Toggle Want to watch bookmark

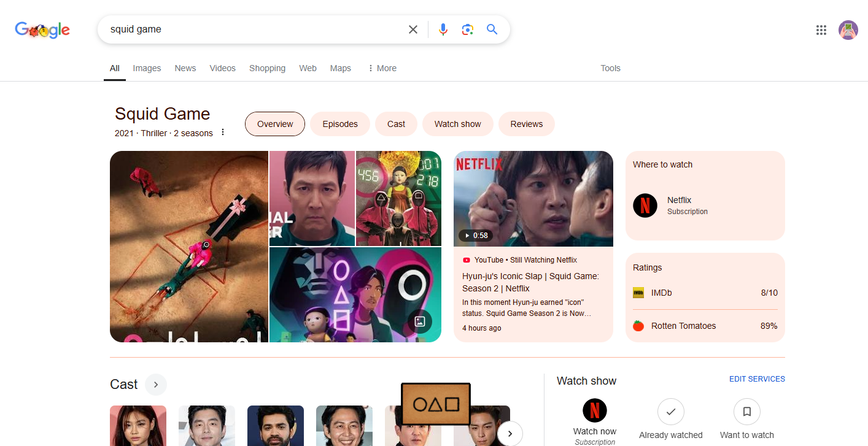click(x=746, y=412)
